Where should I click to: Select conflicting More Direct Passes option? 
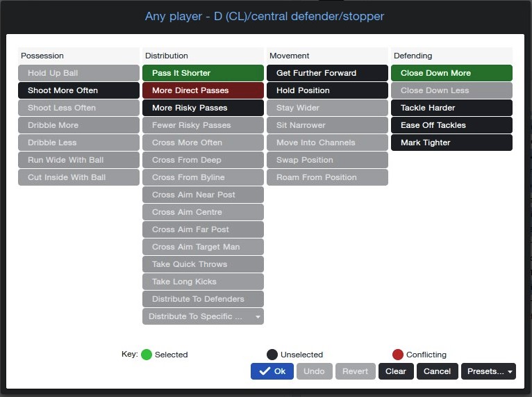[x=203, y=90]
